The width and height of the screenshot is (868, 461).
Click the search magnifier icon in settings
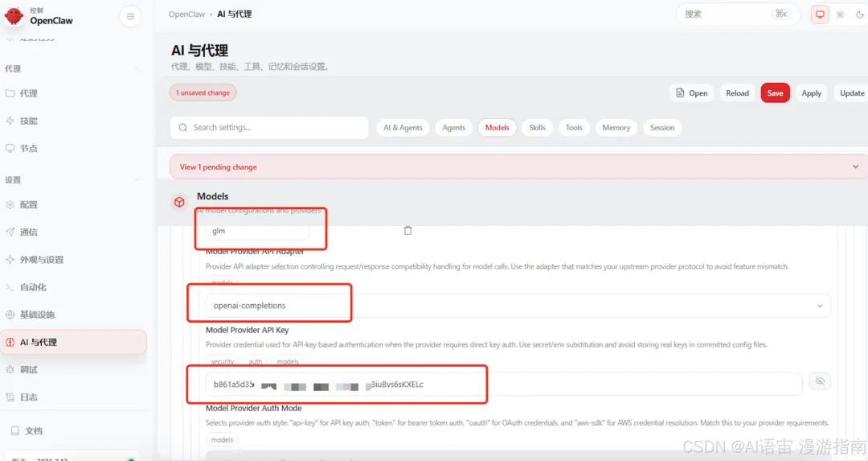click(182, 128)
